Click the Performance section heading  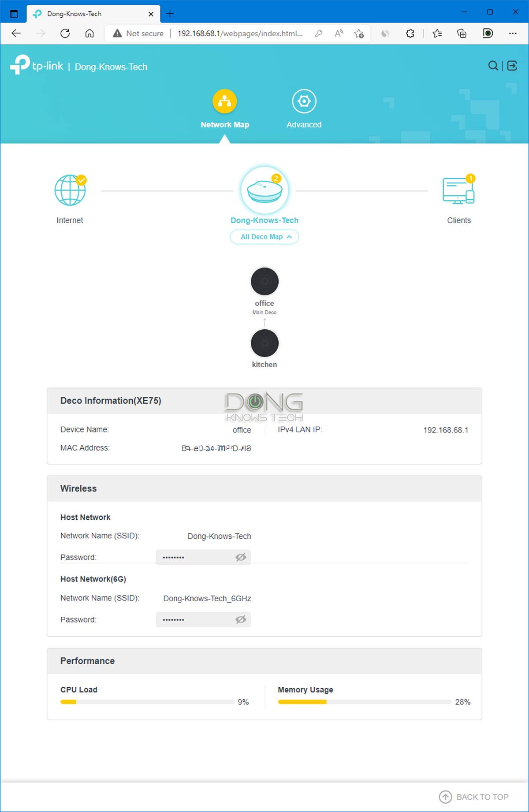(87, 661)
